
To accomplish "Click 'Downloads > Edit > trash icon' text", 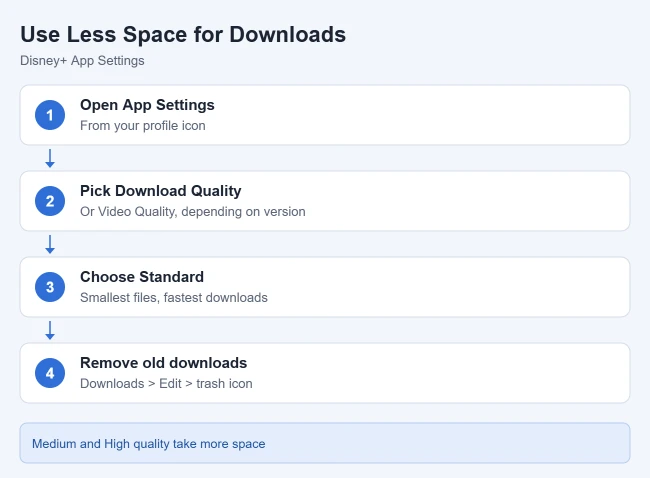I will click(166, 383).
